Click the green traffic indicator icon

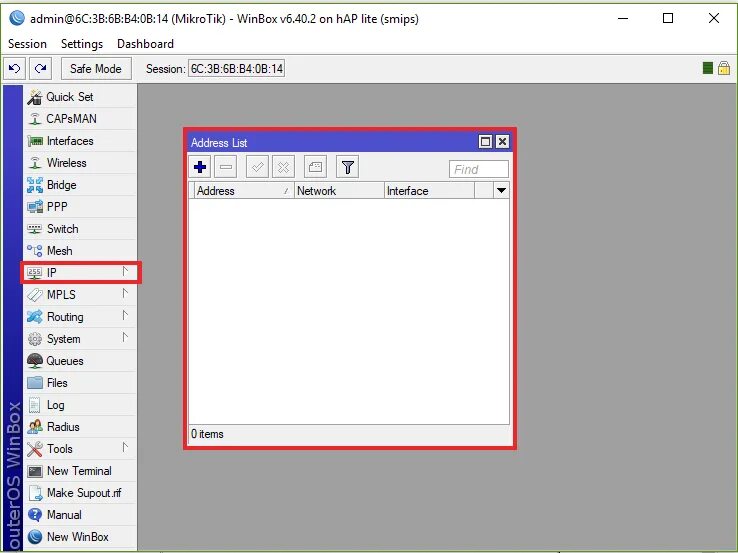pyautogui.click(x=707, y=68)
